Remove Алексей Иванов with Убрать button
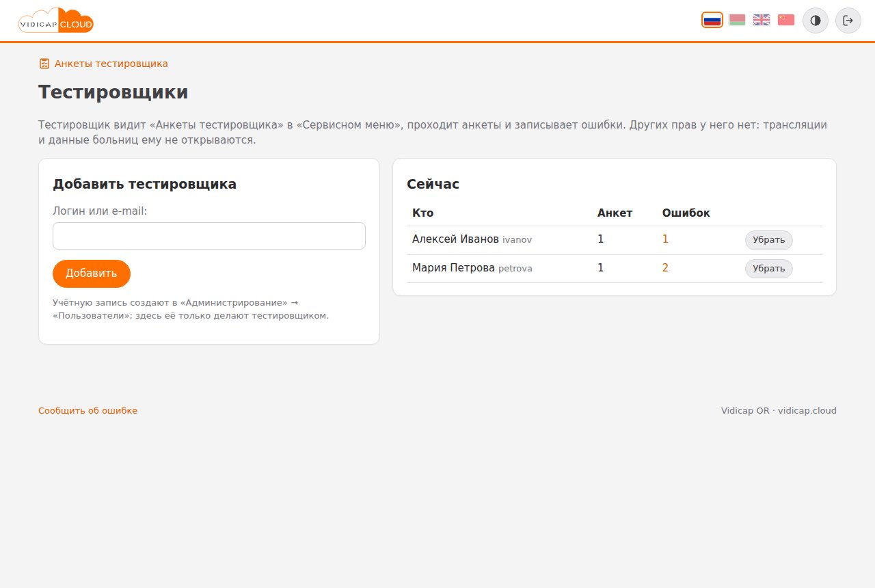875x588 pixels. coord(769,240)
